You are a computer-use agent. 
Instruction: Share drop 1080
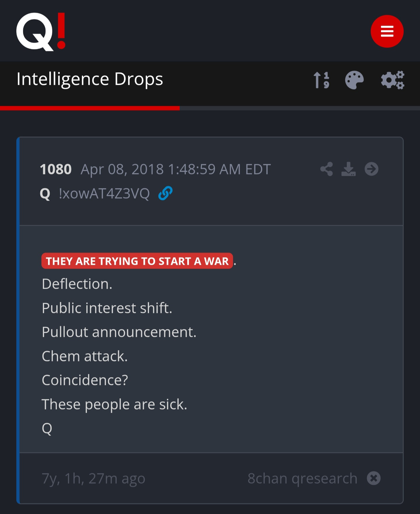[326, 169]
